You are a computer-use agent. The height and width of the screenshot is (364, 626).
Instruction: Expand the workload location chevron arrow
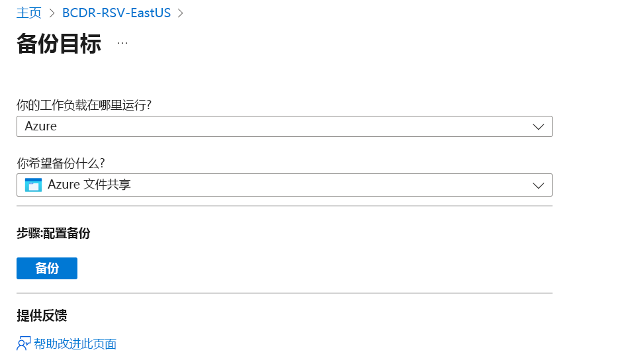pos(538,126)
